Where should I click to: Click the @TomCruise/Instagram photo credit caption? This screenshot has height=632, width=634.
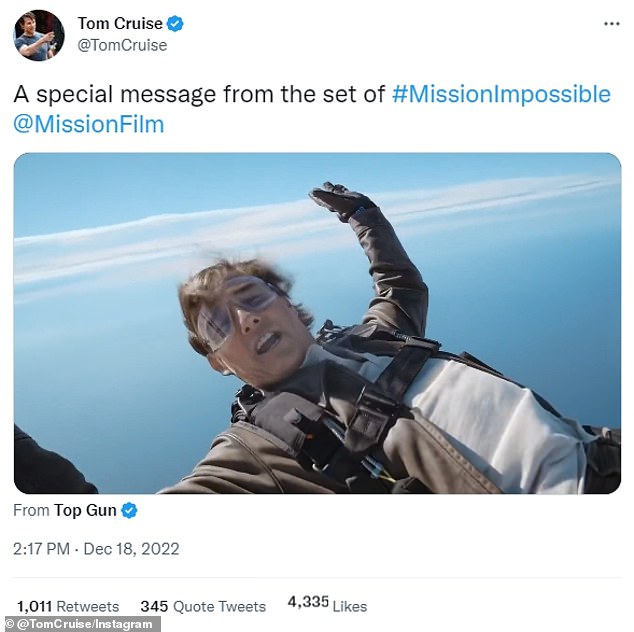click(x=82, y=624)
